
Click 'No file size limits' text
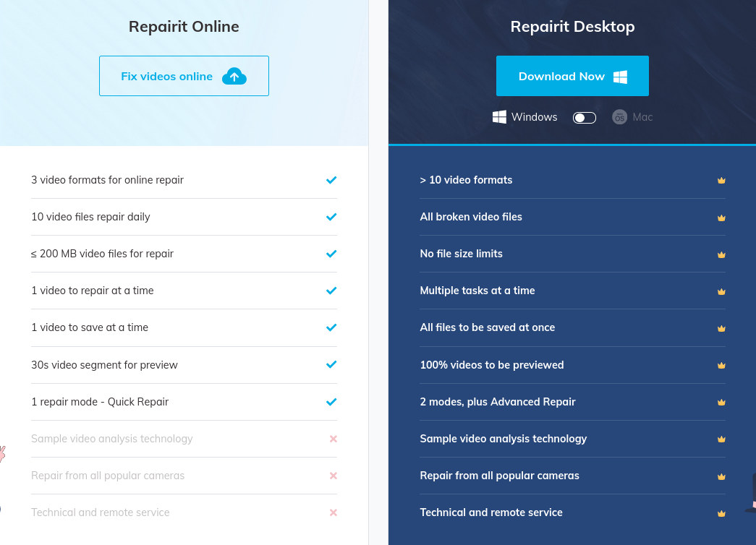pos(461,254)
